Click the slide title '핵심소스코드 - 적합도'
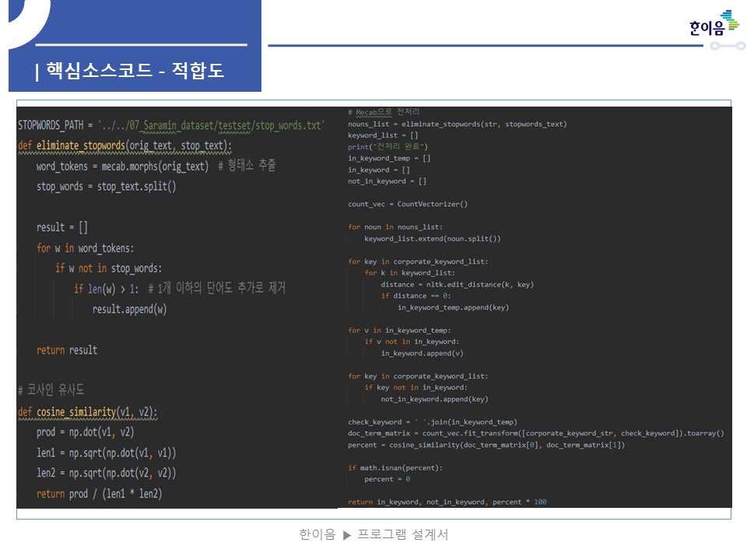The height and width of the screenshot is (560, 747). pyautogui.click(x=135, y=71)
